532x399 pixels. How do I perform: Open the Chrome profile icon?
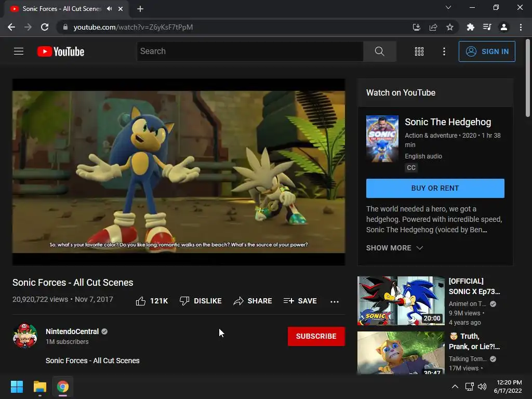pos(504,27)
